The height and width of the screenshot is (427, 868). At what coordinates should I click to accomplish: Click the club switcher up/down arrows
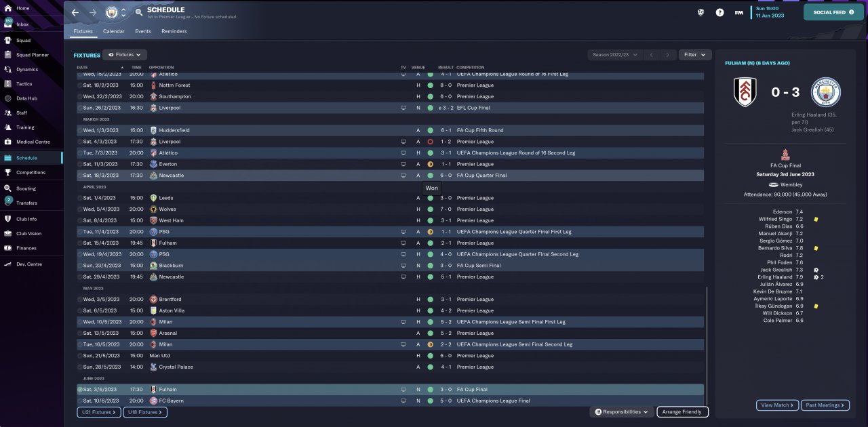[123, 12]
